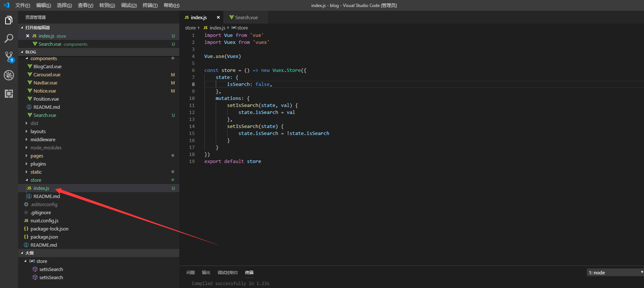Expand the node_modules folder

27,148
